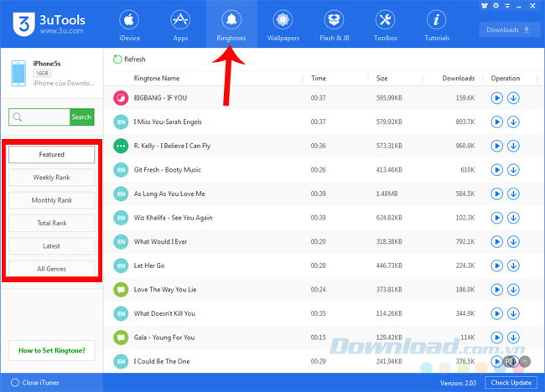
Task: Open the Tutorials section
Action: [436, 25]
